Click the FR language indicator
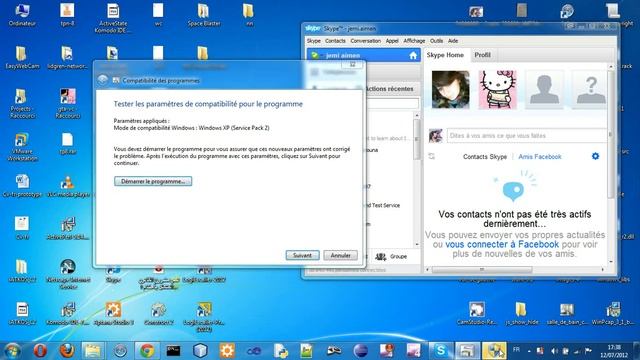Image resolution: width=640 pixels, height=360 pixels. click(516, 350)
